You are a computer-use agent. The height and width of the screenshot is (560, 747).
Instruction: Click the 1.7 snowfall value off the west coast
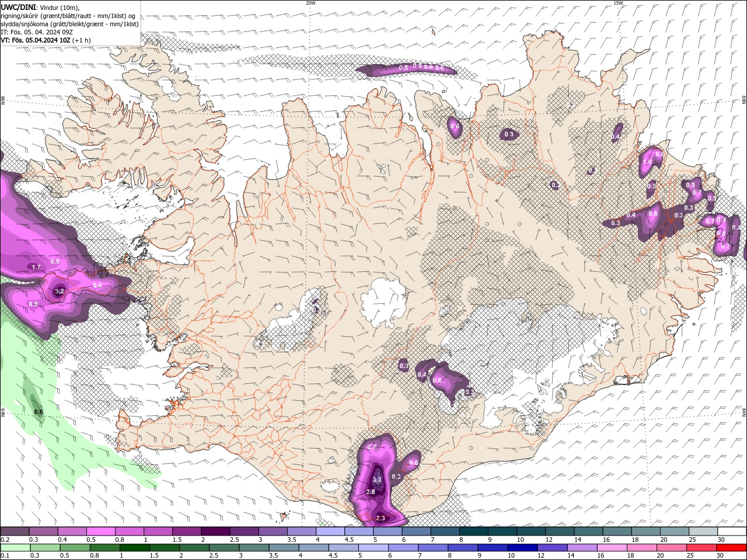[36, 267]
